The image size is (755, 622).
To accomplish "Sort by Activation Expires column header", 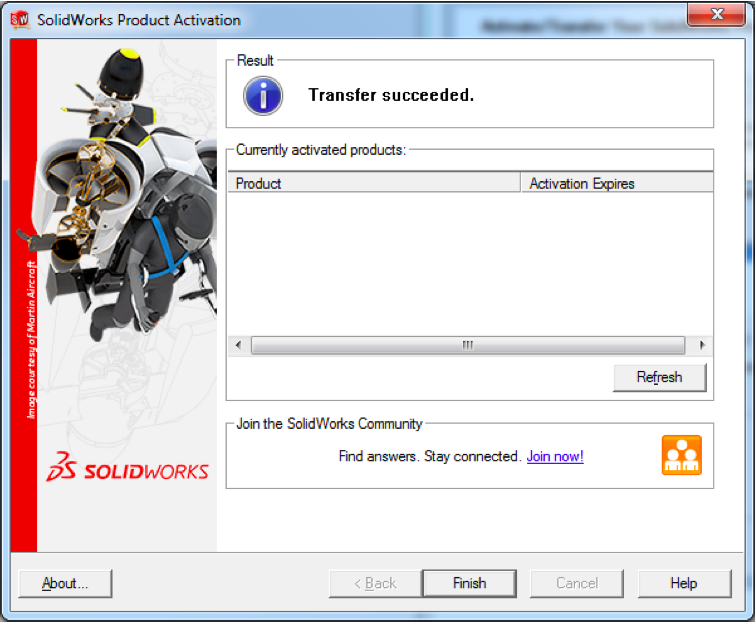I will click(617, 183).
